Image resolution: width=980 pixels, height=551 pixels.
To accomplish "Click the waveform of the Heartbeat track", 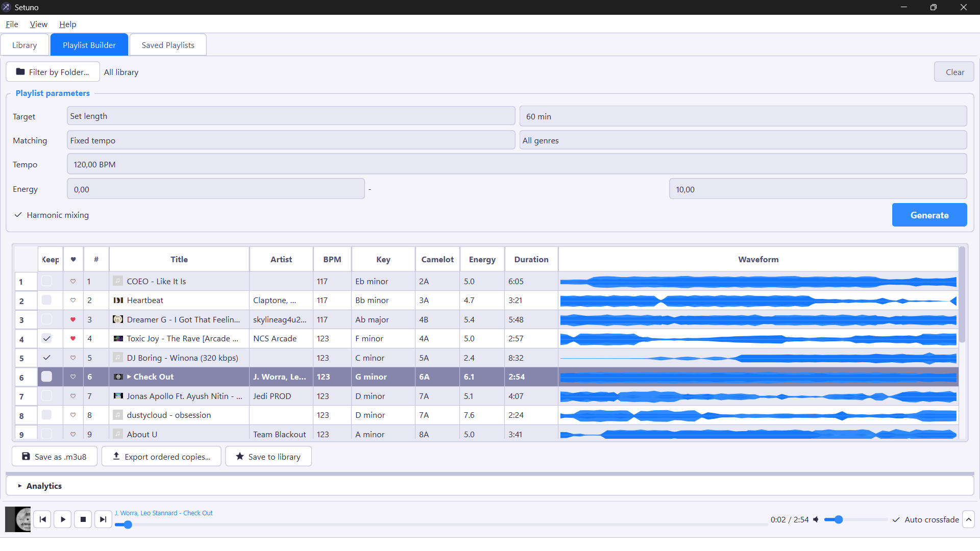I will [x=758, y=300].
